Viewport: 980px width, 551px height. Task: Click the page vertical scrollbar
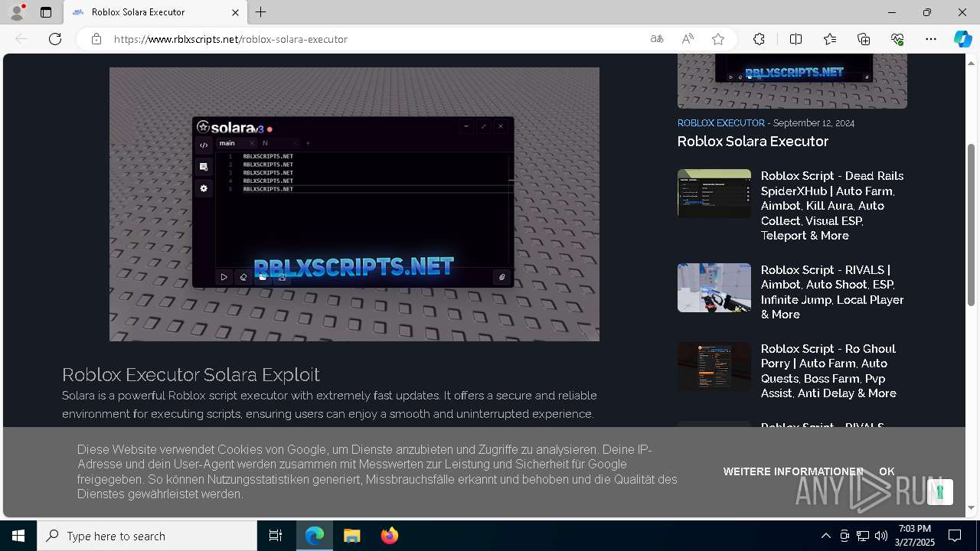click(971, 226)
